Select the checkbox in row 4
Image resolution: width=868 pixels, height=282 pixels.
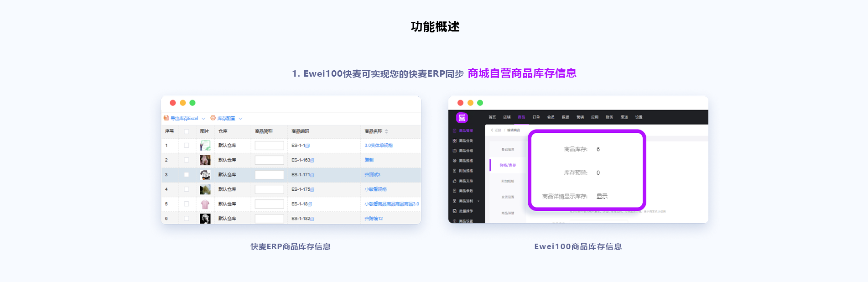tap(187, 189)
